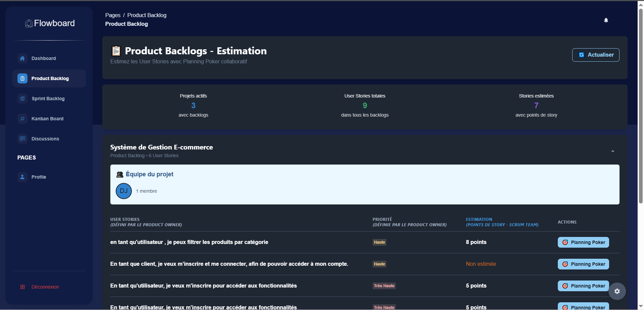The width and height of the screenshot is (644, 310).
Task: Start Planning Poker for filtrer les produits story
Action: tap(583, 242)
